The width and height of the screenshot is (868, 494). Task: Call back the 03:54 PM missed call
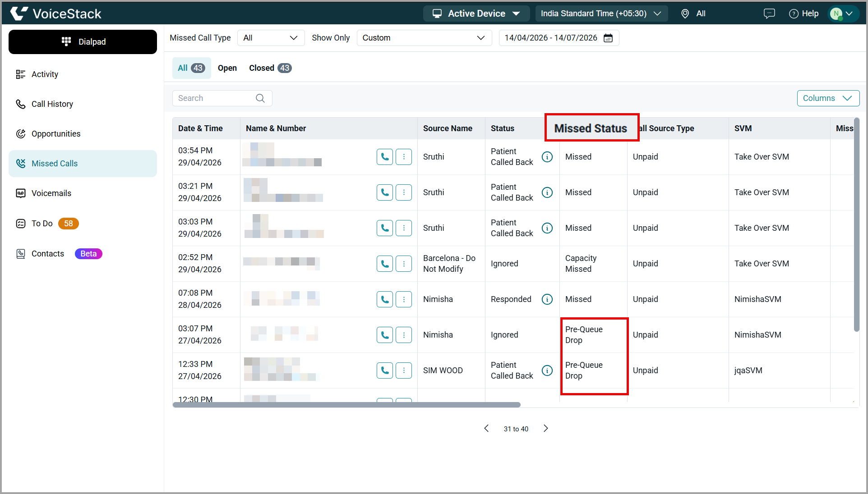(x=385, y=157)
